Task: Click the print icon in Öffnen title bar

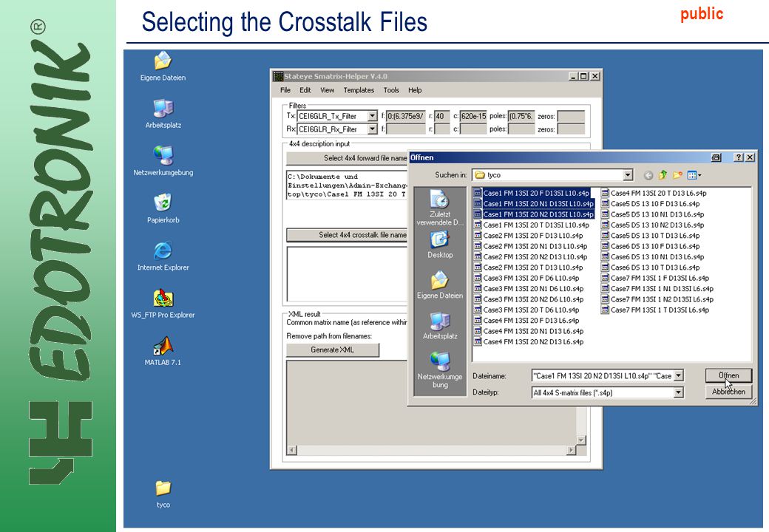Action: click(716, 157)
